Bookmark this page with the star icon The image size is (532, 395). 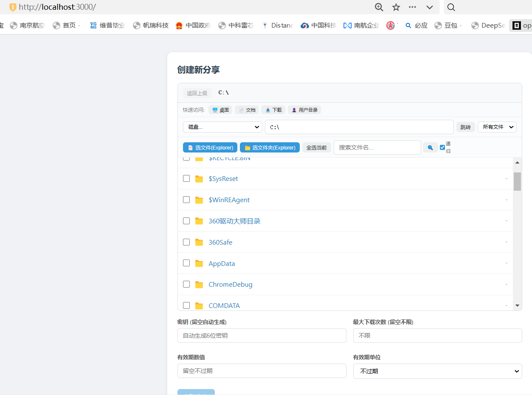396,7
